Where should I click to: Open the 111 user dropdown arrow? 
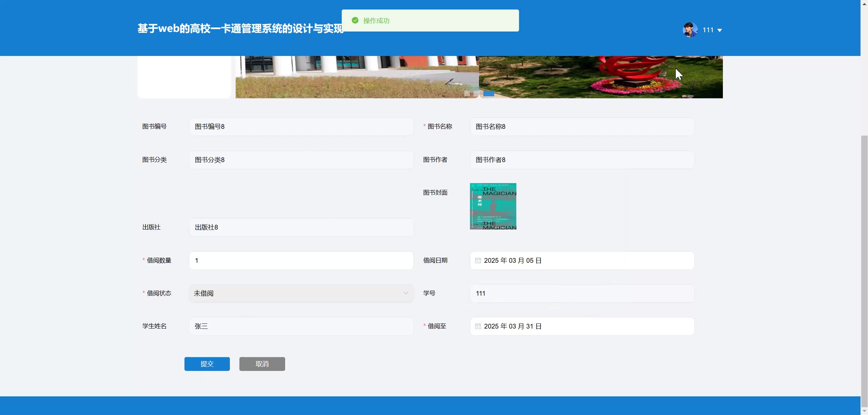tap(719, 30)
